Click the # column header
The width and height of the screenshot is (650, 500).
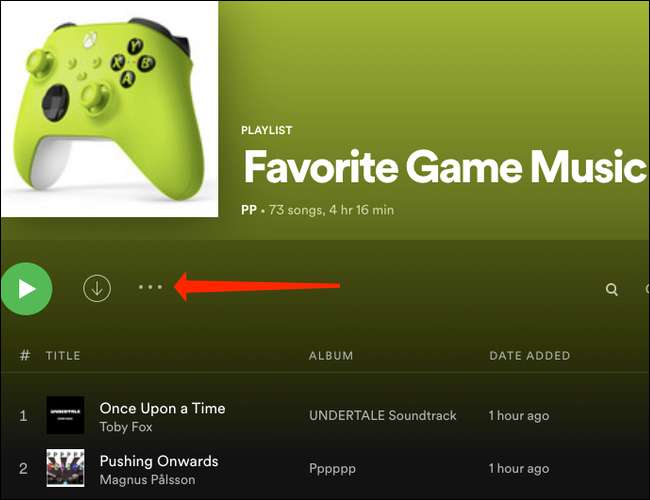[x=25, y=355]
